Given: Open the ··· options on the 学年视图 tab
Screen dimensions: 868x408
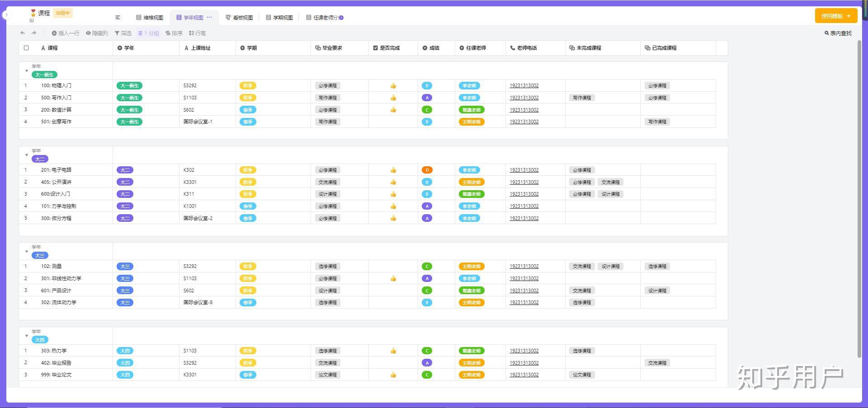Looking at the screenshot, I should tap(209, 17).
